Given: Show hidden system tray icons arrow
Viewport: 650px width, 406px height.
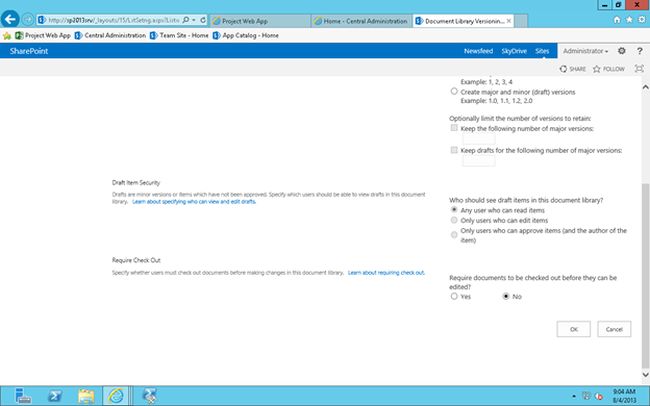Looking at the screenshot, I should tap(574, 396).
